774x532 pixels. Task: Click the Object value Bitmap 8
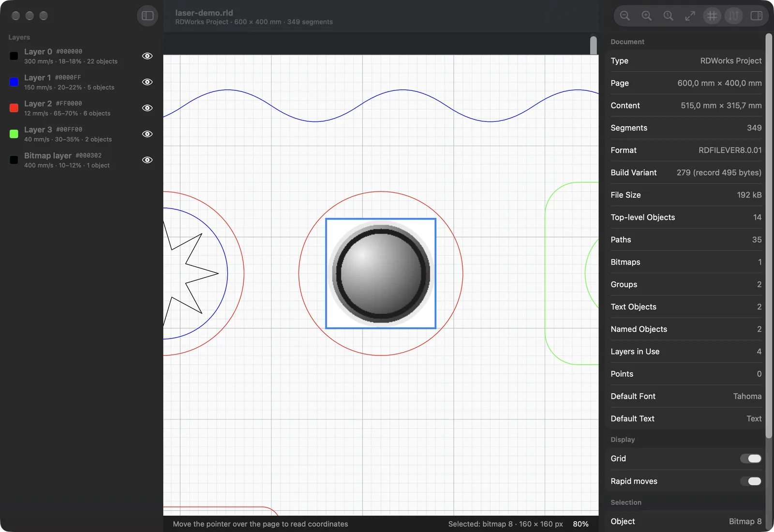click(745, 521)
